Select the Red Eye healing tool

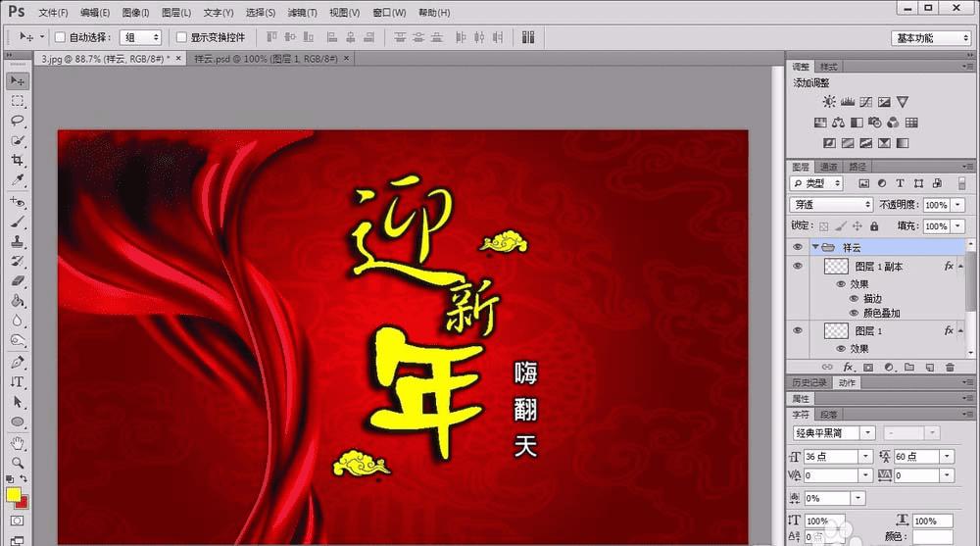pyautogui.click(x=18, y=202)
